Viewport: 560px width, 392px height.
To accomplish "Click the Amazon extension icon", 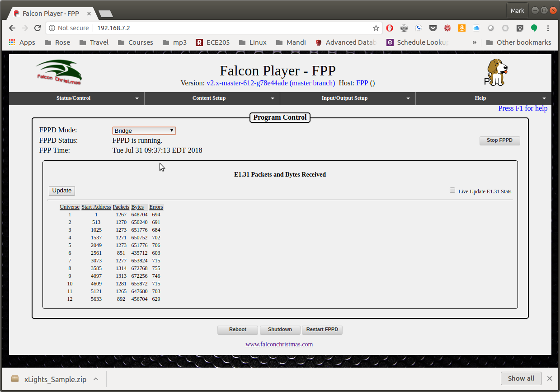I will click(461, 28).
